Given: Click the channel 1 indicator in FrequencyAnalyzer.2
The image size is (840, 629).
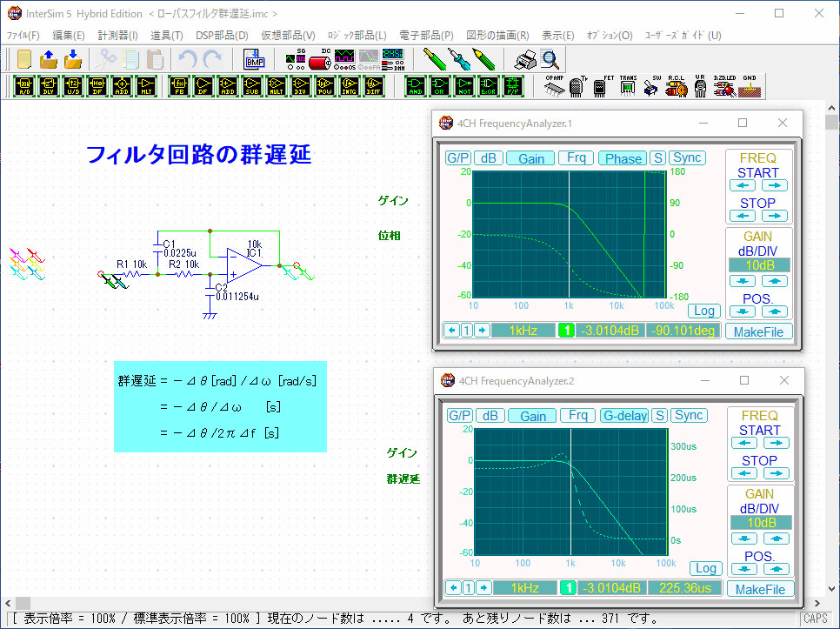Looking at the screenshot, I should point(568,588).
